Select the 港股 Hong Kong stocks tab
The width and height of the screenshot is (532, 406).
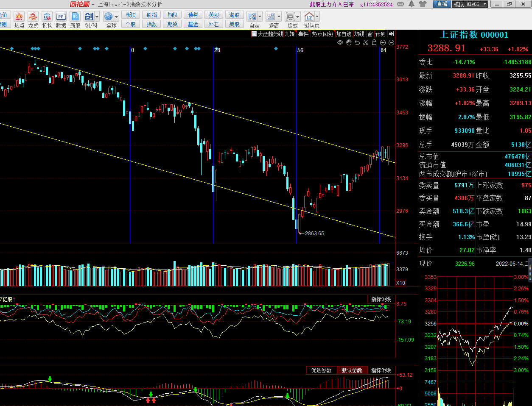(x=235, y=15)
